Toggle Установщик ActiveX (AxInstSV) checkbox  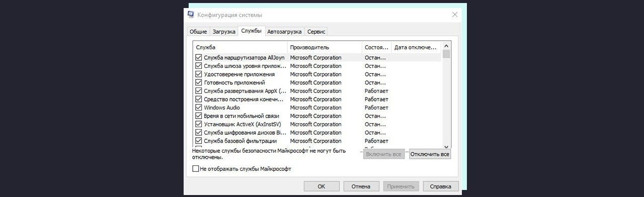198,124
